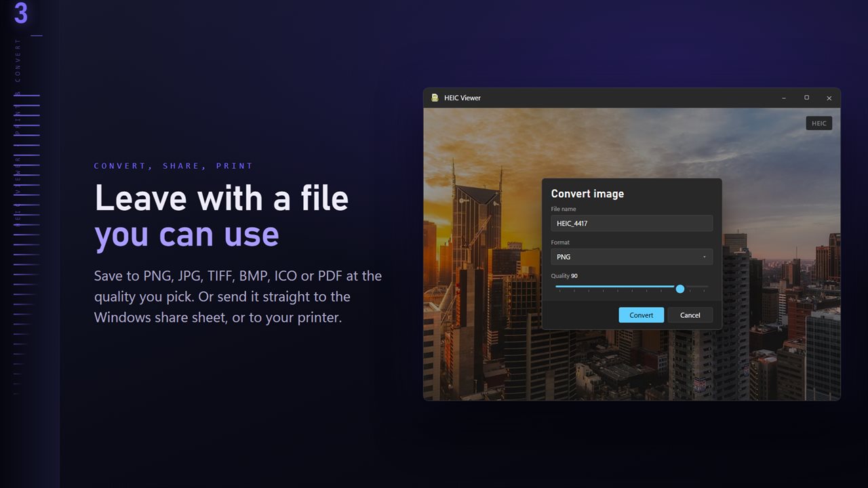Click the File name field HEIC_4417
This screenshot has height=488, width=868.
(x=631, y=223)
